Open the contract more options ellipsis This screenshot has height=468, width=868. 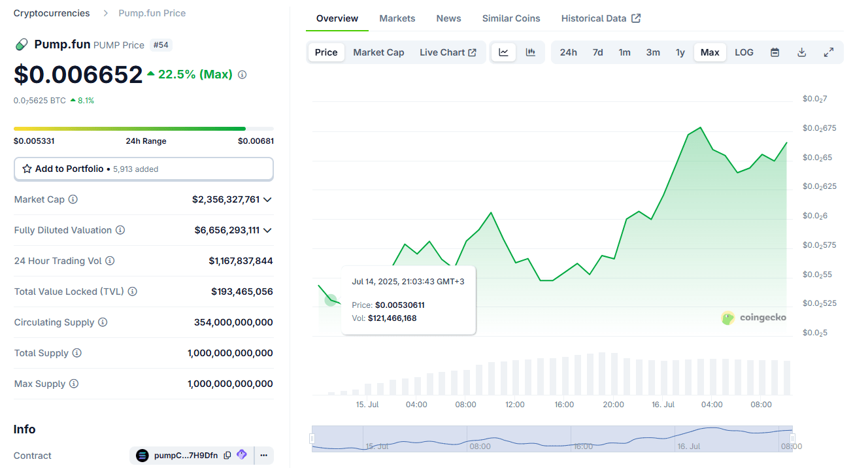(x=263, y=456)
